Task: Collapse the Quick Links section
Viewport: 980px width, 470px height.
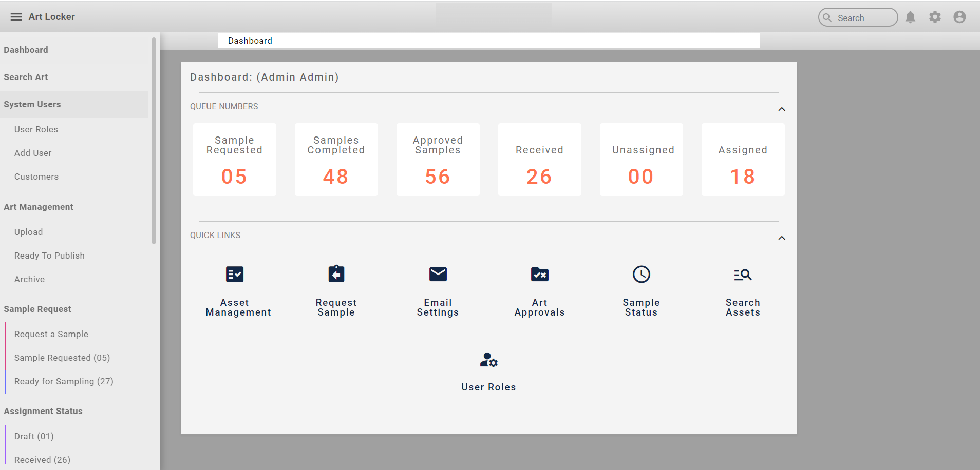Action: click(781, 238)
